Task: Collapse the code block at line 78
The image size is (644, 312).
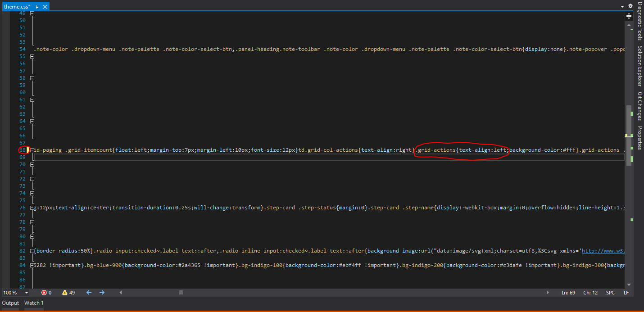Action: pyautogui.click(x=32, y=222)
